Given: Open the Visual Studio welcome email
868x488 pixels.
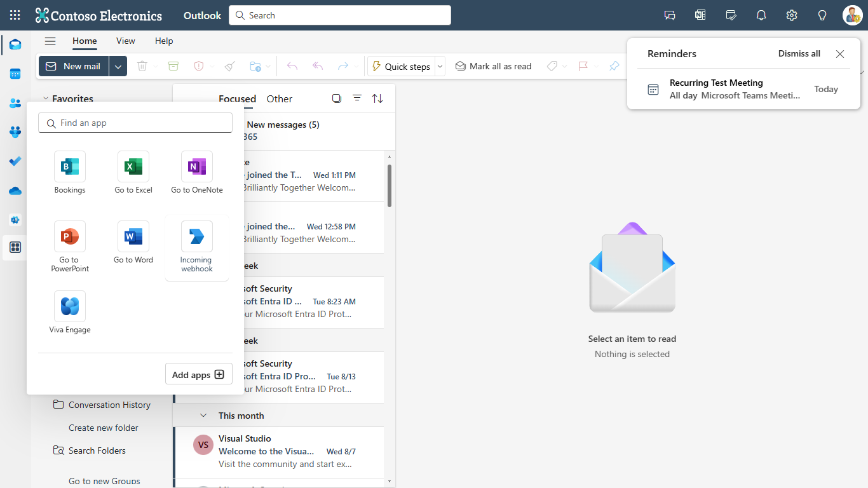Looking at the screenshot, I should tap(279, 452).
